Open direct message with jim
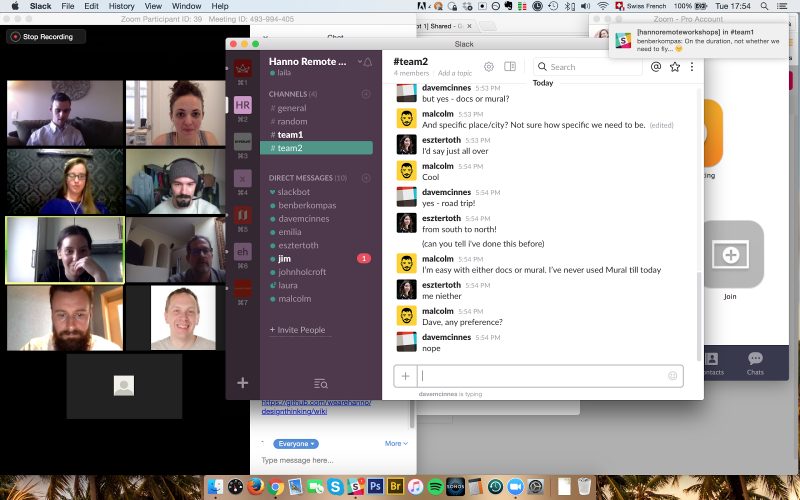The height and width of the screenshot is (500, 800). click(316, 259)
